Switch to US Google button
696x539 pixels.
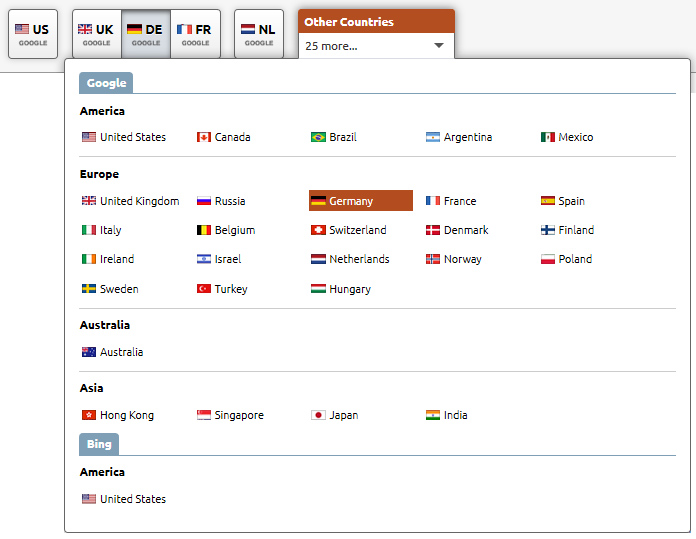point(33,34)
